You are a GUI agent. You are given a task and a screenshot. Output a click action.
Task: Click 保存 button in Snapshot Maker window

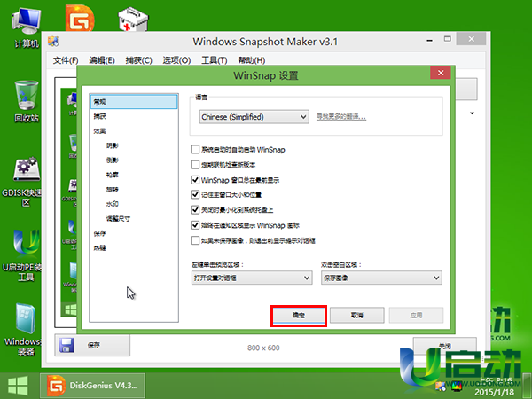pos(92,346)
